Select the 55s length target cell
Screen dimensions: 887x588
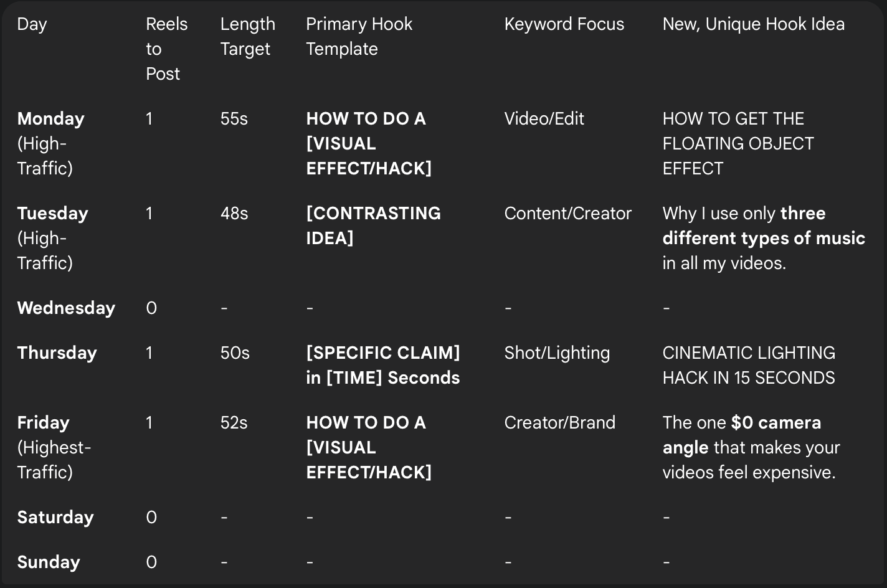(x=234, y=119)
